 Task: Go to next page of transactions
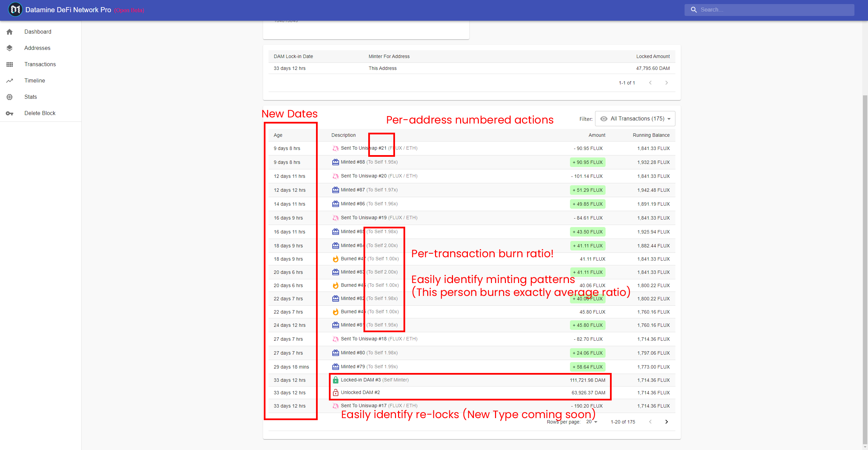(x=667, y=422)
